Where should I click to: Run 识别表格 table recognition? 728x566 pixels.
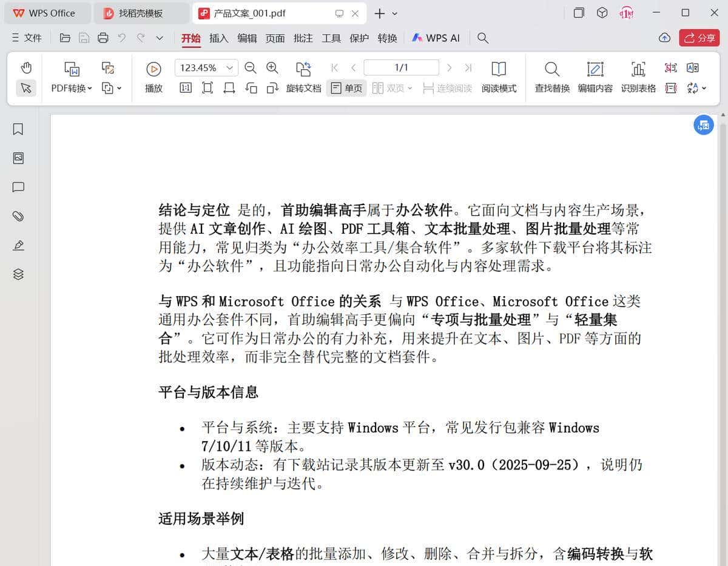point(638,76)
